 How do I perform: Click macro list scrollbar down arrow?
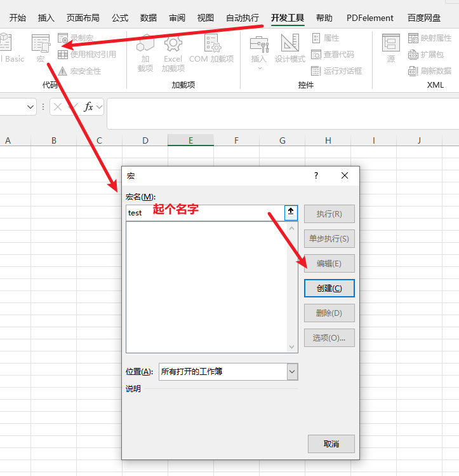click(x=292, y=347)
